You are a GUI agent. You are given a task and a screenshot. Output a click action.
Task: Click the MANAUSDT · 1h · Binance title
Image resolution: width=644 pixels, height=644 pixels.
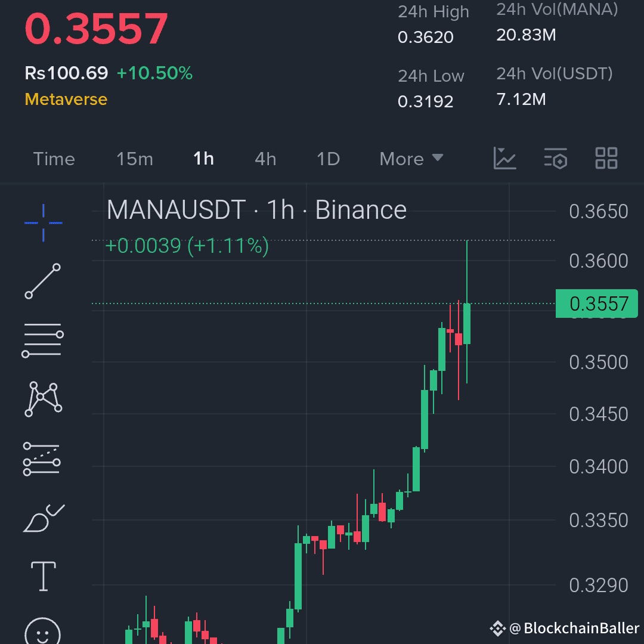(x=256, y=210)
